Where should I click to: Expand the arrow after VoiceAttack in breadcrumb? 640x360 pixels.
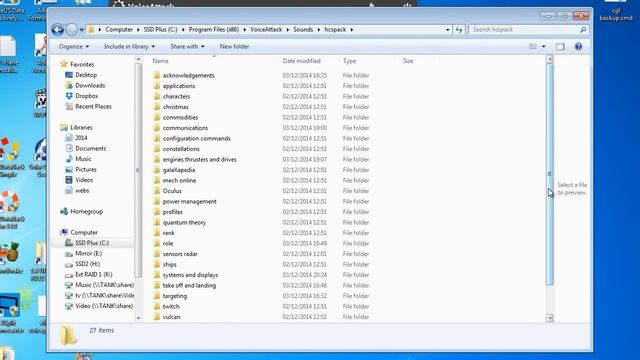[x=287, y=30]
